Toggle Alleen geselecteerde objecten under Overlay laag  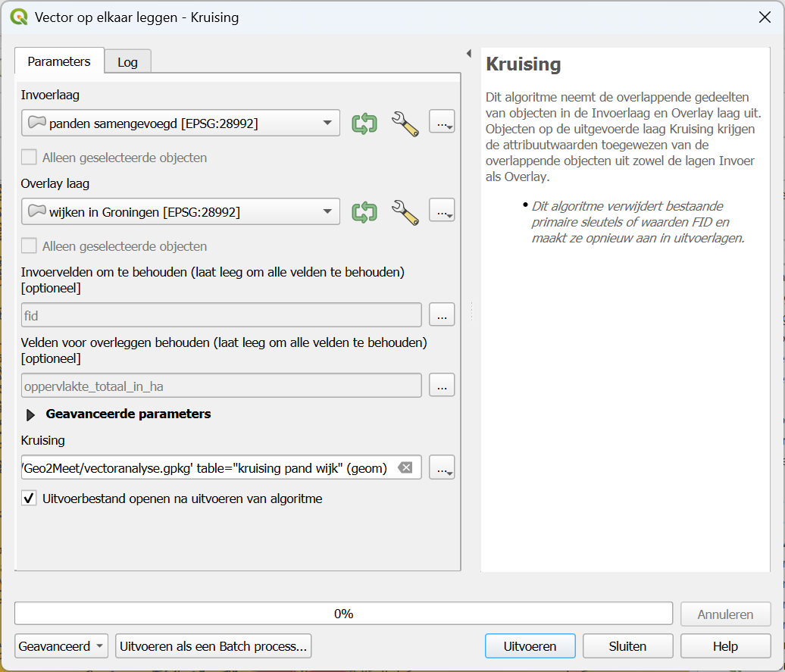point(29,246)
